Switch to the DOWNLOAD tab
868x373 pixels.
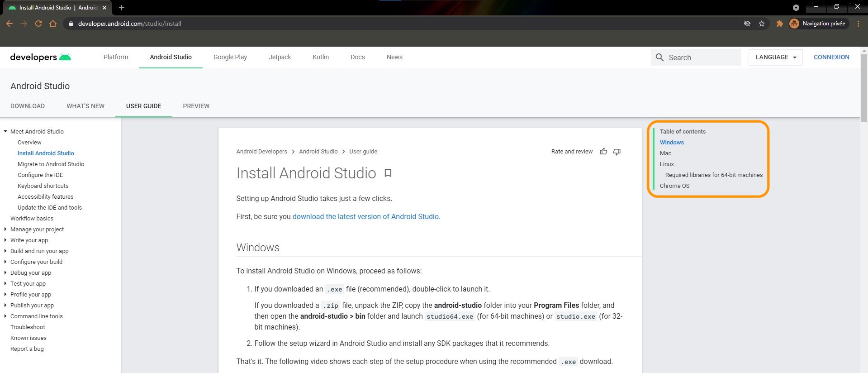point(28,106)
